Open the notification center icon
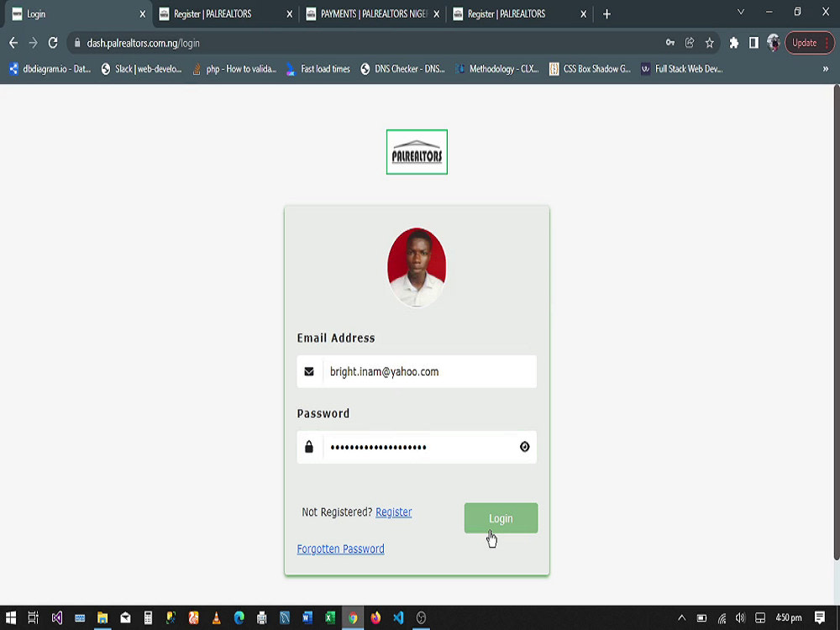840x630 pixels. (x=820, y=617)
